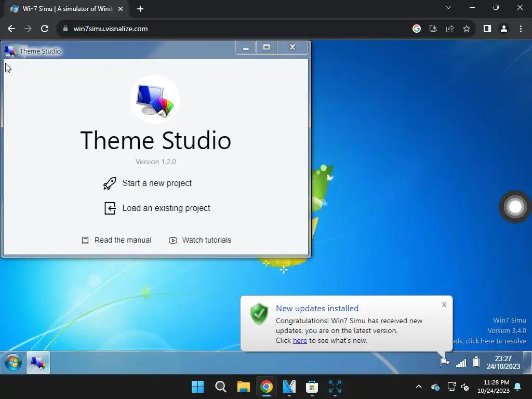Show hidden system tray icons
Screen dimensions: 532x399
click(x=419, y=387)
